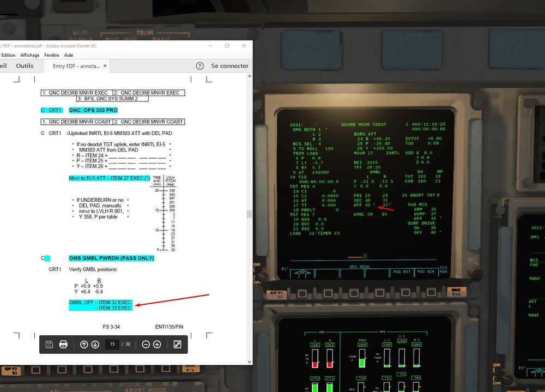Click the OFF 32 gimbal item
545x392 pixels.
point(362,205)
